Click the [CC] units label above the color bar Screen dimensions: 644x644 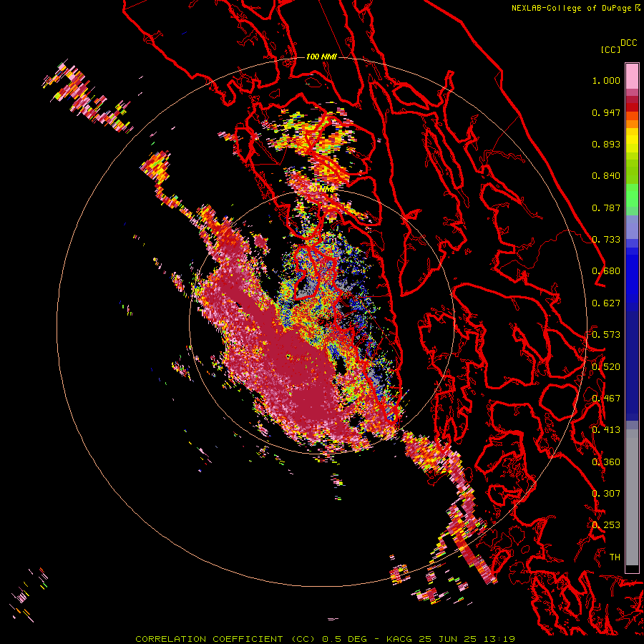(x=611, y=49)
